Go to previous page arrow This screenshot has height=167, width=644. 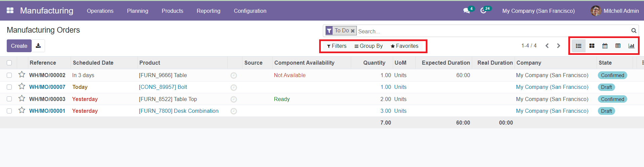(x=547, y=46)
